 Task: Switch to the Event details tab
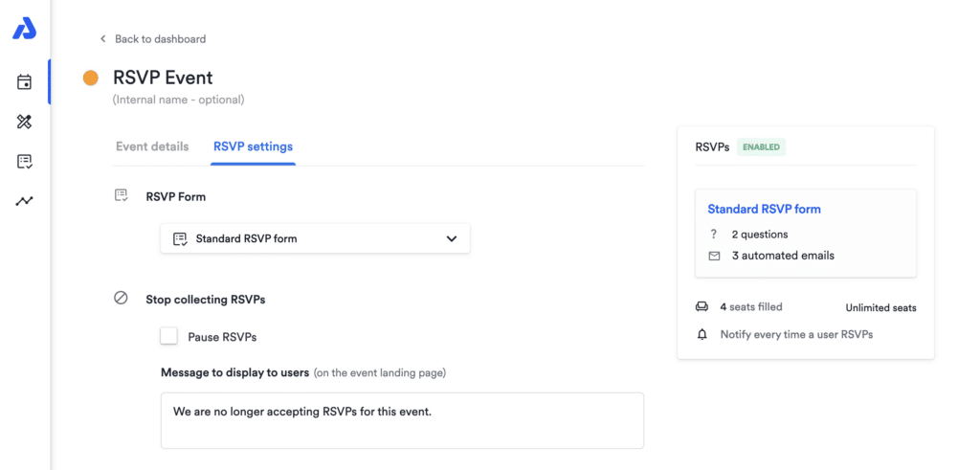pyautogui.click(x=152, y=146)
